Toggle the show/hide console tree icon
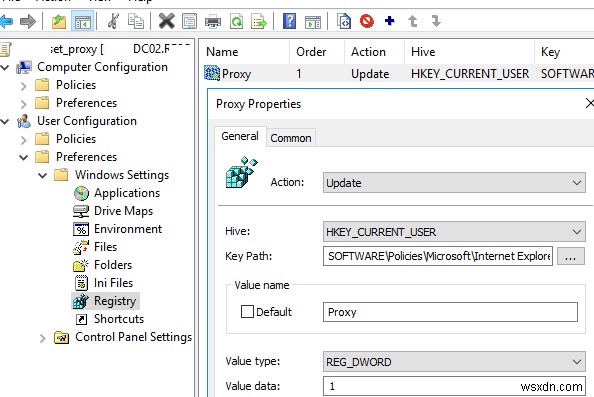 (x=83, y=21)
